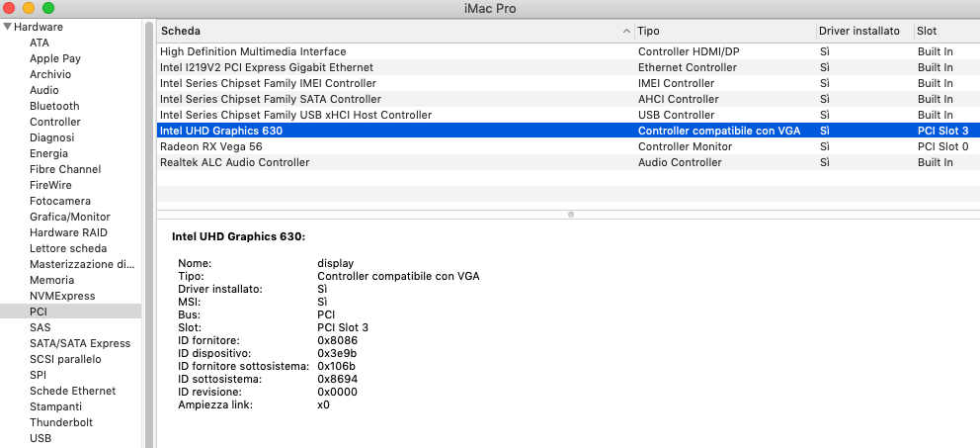The image size is (980, 448).
Task: Select Fibre Channel in the sidebar
Action: tap(65, 169)
